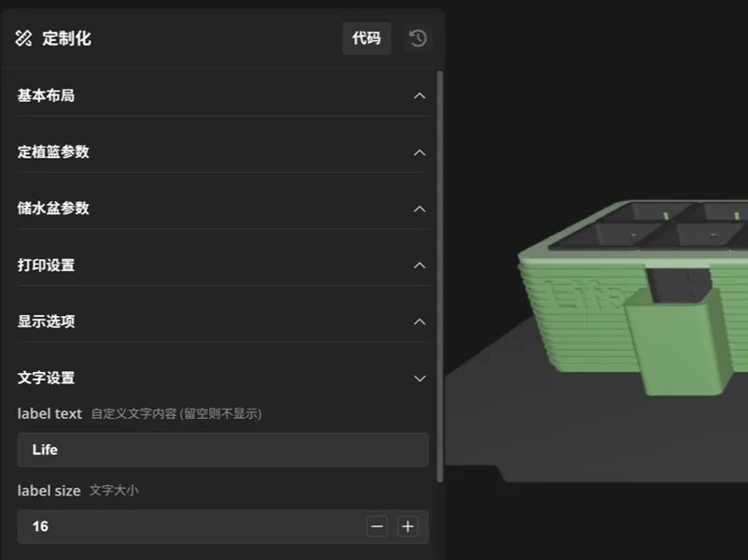Click the panel's vertical scrollbar
This screenshot has height=560, width=748.
[439, 277]
